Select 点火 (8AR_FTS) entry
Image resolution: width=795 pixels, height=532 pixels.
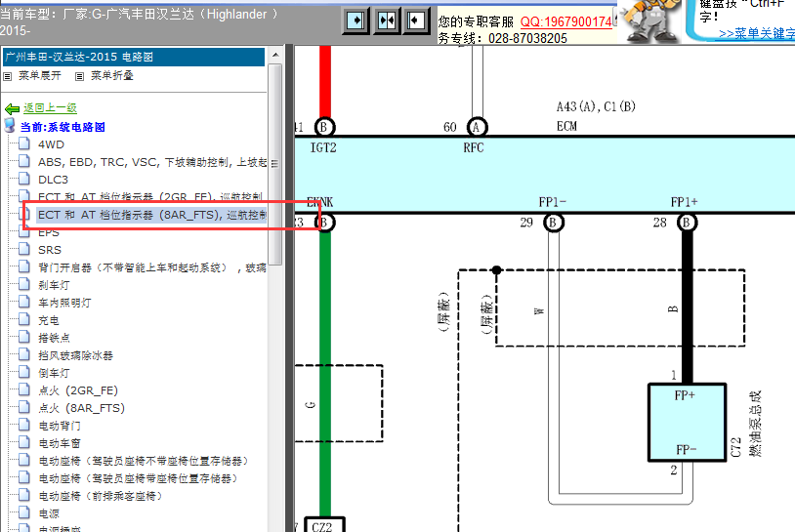click(81, 408)
